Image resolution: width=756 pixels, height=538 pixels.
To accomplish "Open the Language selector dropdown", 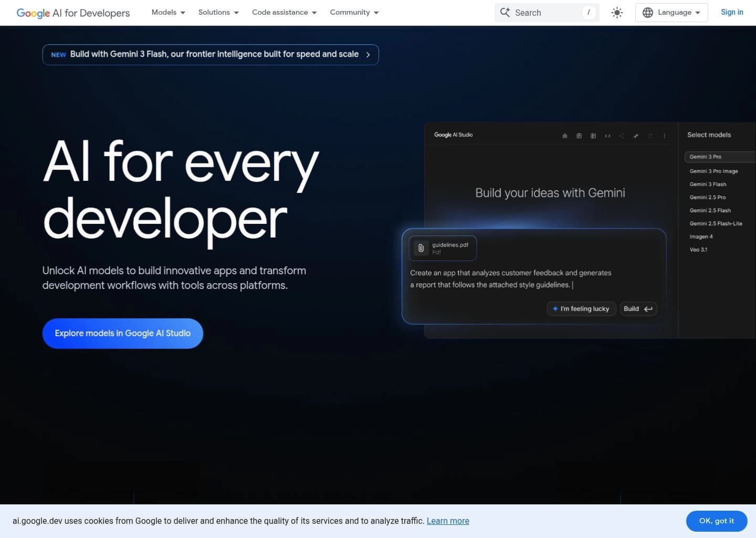I will [x=671, y=13].
